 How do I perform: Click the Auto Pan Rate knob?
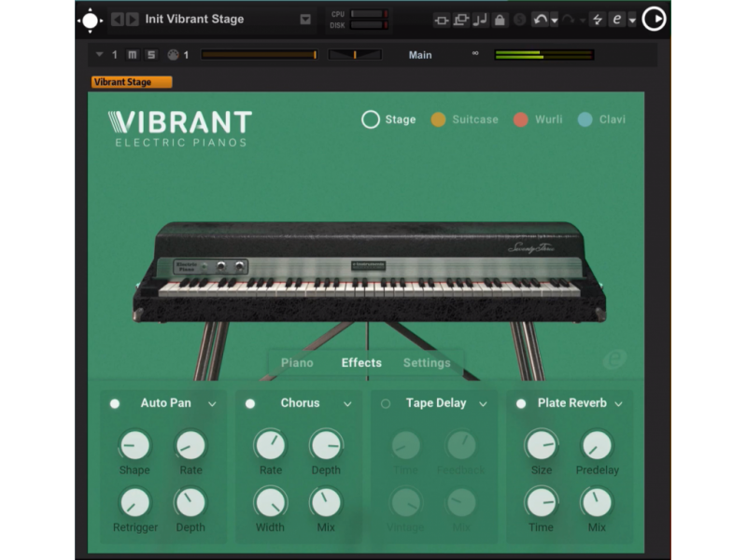coord(190,446)
